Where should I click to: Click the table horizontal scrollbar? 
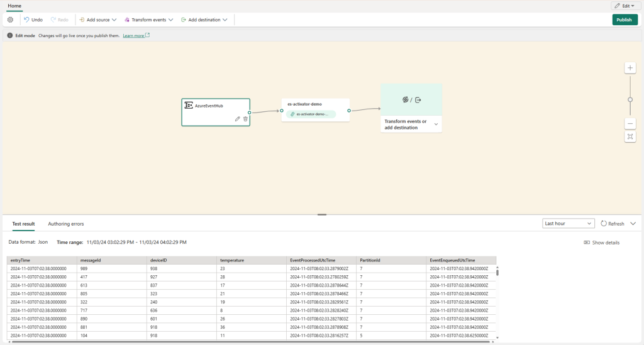[x=250, y=341]
